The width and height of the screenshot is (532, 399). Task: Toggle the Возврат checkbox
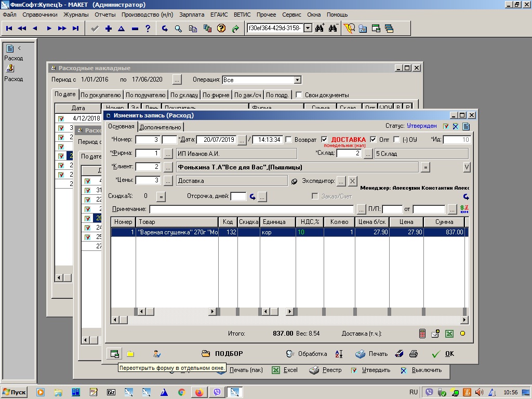pos(289,140)
